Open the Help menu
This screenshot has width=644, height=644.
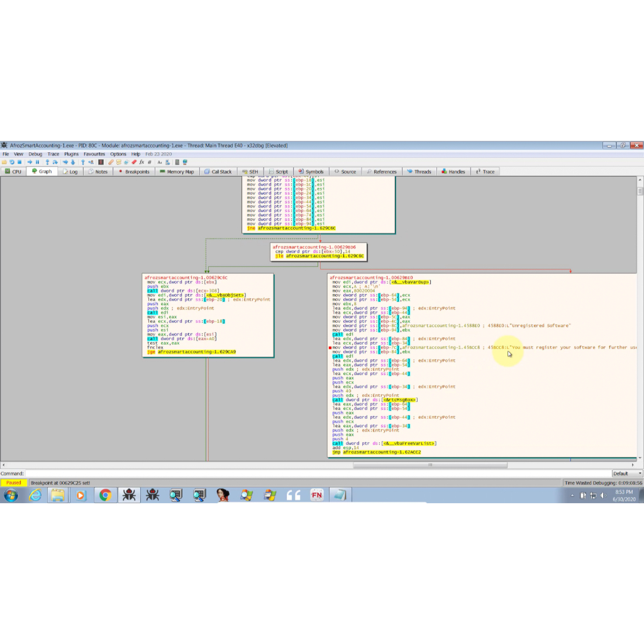pyautogui.click(x=136, y=154)
